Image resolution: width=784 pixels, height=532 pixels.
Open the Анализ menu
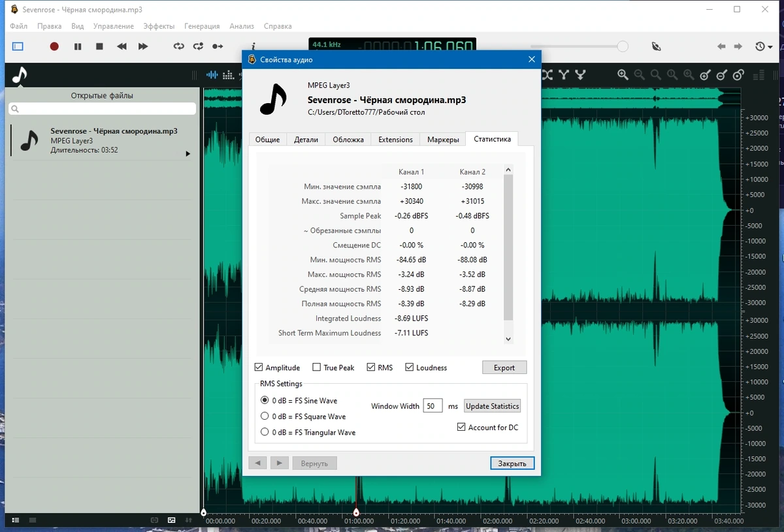pos(242,26)
